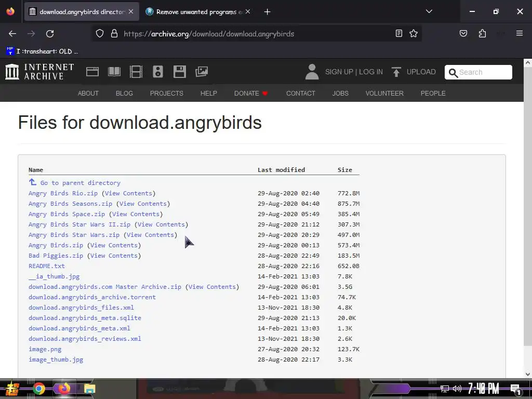Click the Internet Archive logo

tap(39, 72)
